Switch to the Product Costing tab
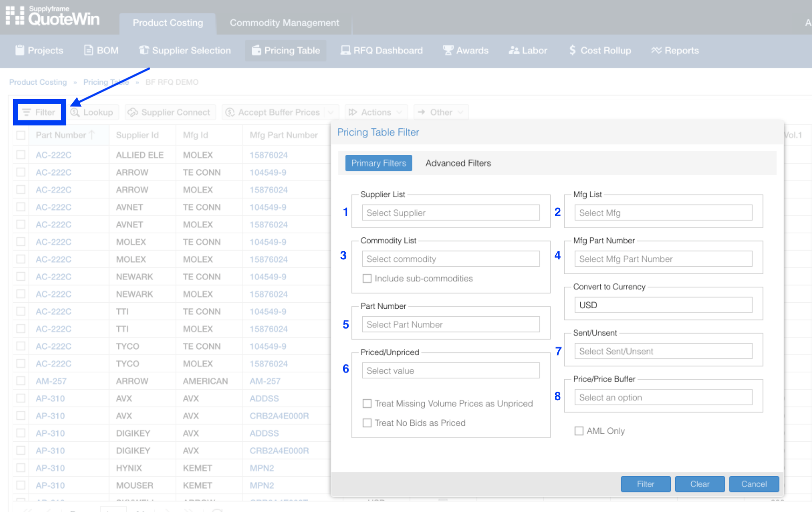 click(168, 23)
